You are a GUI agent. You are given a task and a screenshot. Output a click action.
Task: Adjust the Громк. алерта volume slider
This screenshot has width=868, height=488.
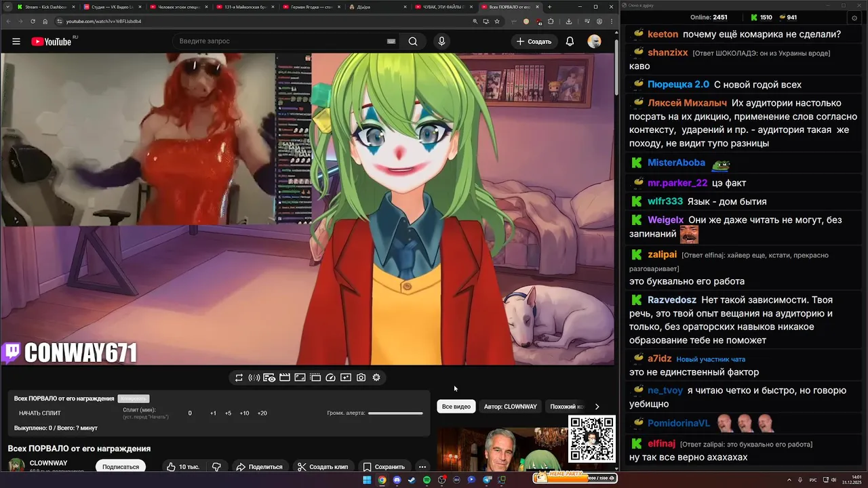pos(395,413)
